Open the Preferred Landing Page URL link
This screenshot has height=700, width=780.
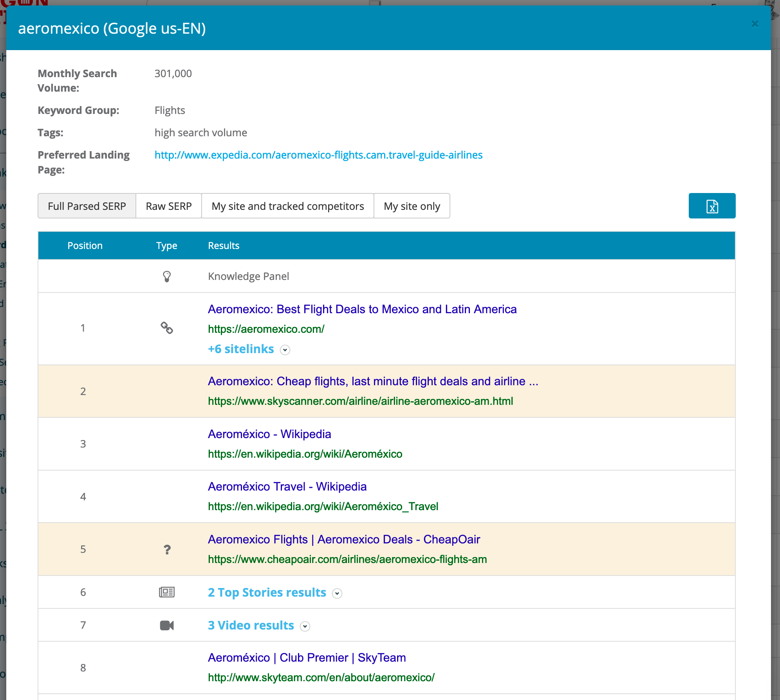tap(318, 155)
